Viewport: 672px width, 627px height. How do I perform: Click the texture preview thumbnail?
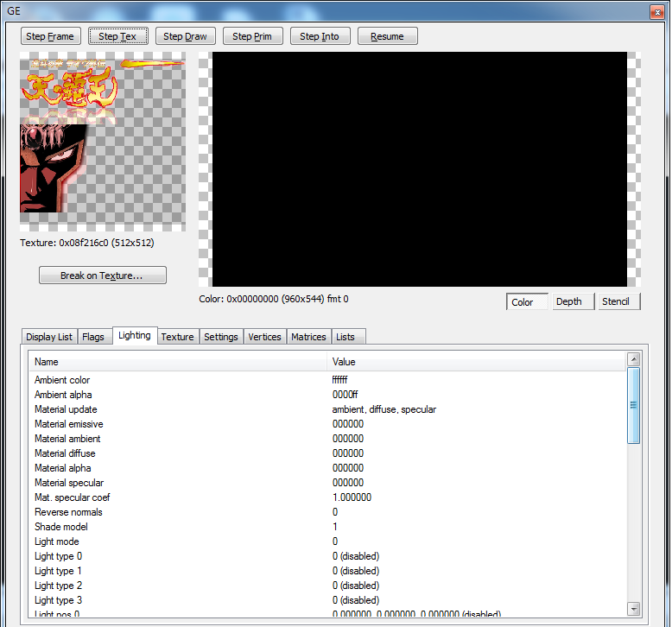click(x=102, y=142)
